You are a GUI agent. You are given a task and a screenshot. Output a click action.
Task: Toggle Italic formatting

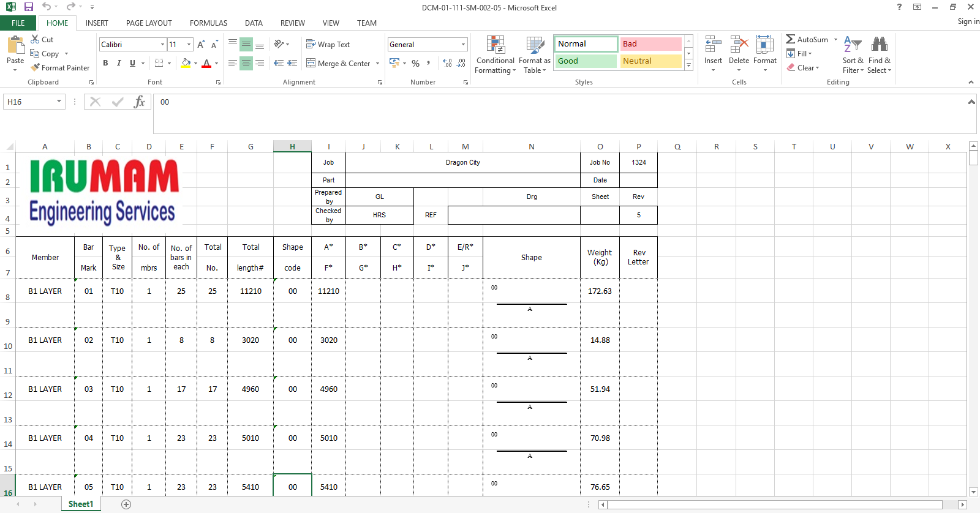[x=119, y=63]
